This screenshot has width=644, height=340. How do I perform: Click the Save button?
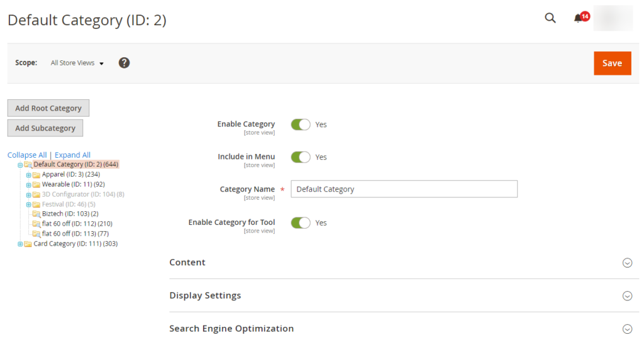pyautogui.click(x=613, y=63)
